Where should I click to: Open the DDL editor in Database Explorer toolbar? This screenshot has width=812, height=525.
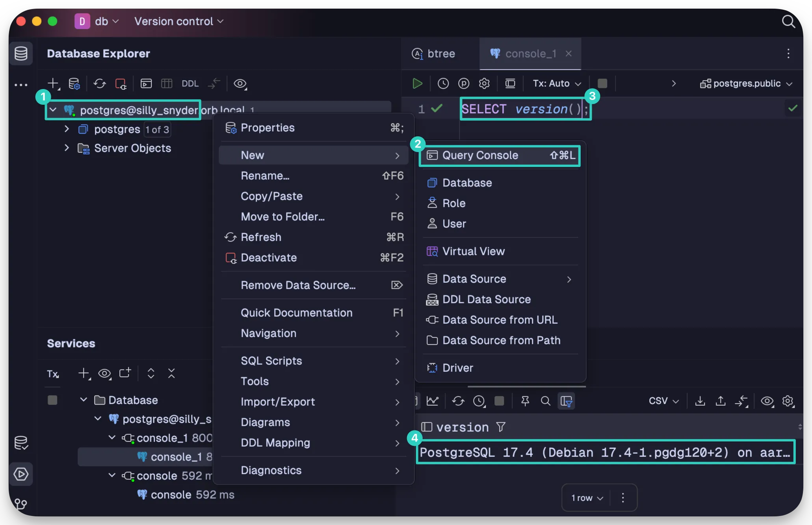190,83
